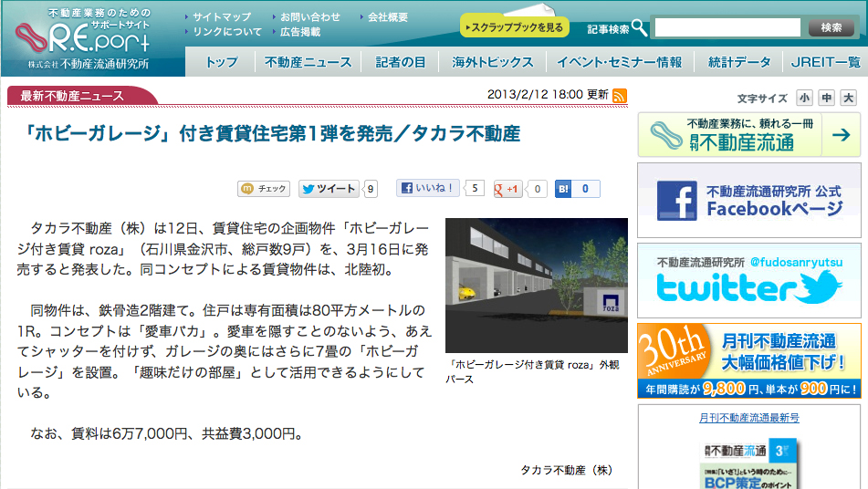Open the JREIT一覧 navigation tab
868x489 pixels.
click(x=825, y=62)
